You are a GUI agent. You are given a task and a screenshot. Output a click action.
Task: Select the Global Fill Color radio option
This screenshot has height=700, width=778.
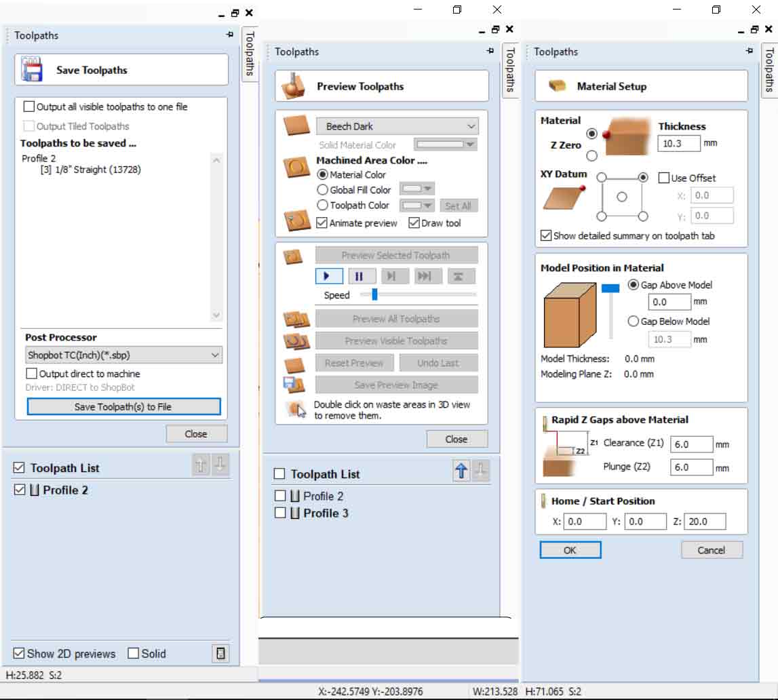click(x=322, y=189)
